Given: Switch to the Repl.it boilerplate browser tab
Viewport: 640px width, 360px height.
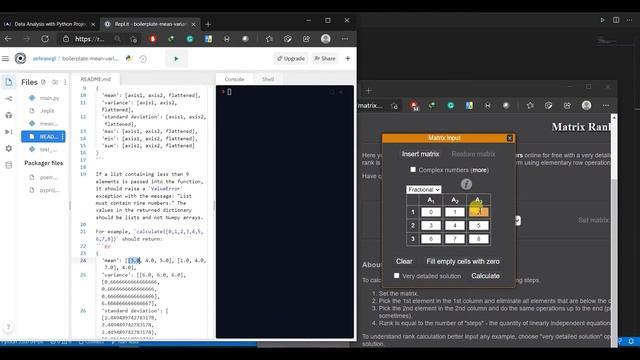Looking at the screenshot, I should 150,24.
